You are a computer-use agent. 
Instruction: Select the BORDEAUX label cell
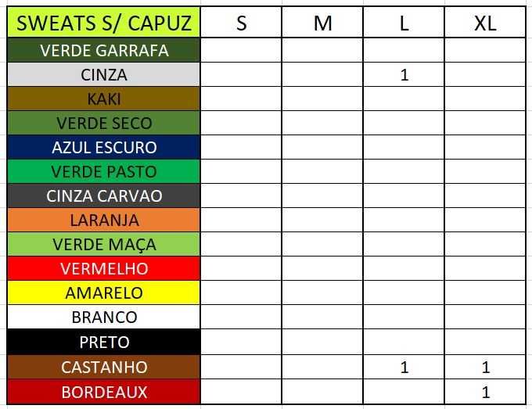pyautogui.click(x=104, y=391)
